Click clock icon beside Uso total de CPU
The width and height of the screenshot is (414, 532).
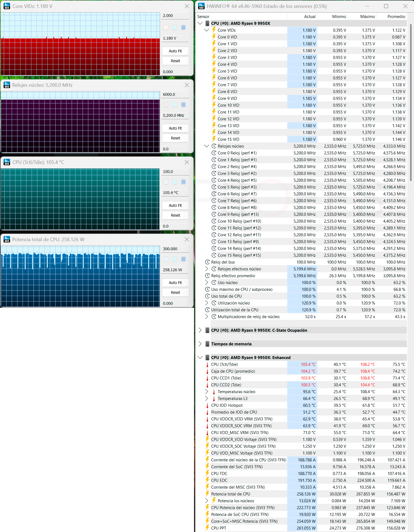(207, 296)
